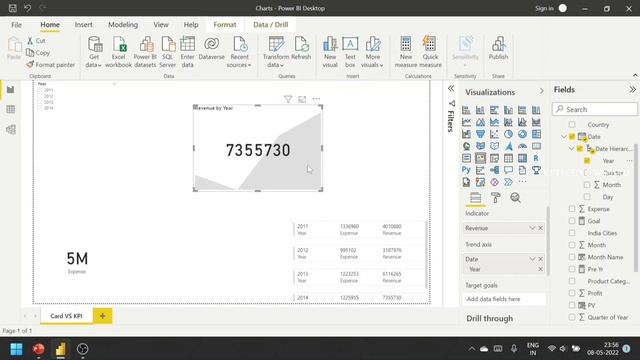The width and height of the screenshot is (640, 360).
Task: Import from Excel workbook
Action: (118, 52)
